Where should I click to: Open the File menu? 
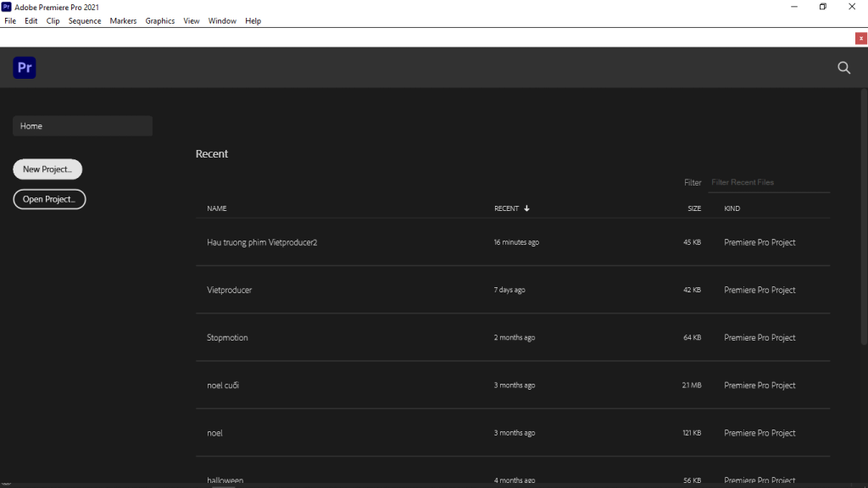tap(10, 20)
